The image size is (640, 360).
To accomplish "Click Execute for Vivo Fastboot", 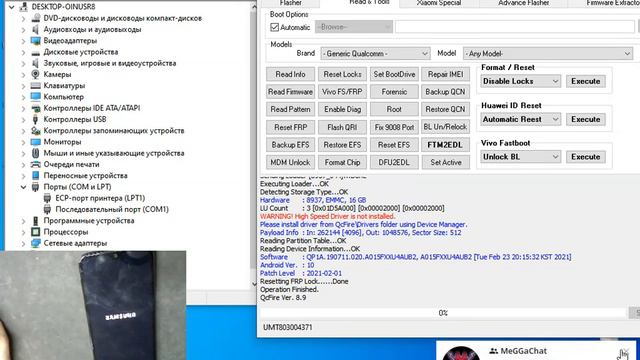I will (585, 157).
